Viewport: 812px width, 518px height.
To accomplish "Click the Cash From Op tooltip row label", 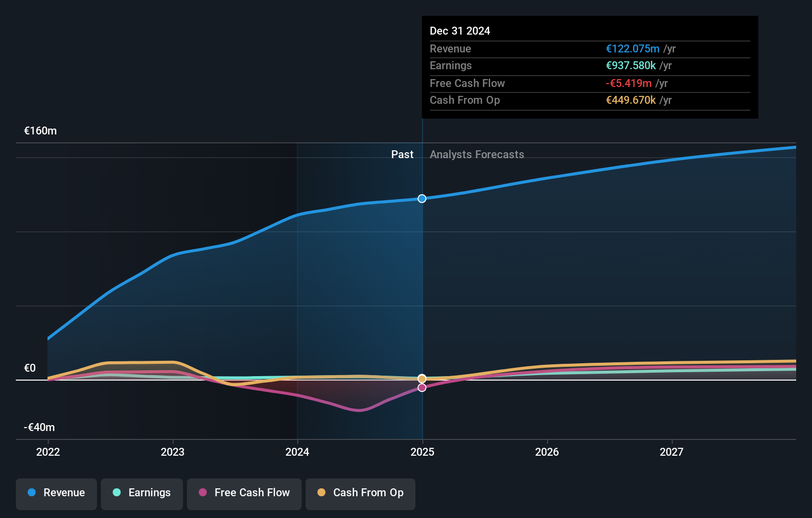I will 465,100.
